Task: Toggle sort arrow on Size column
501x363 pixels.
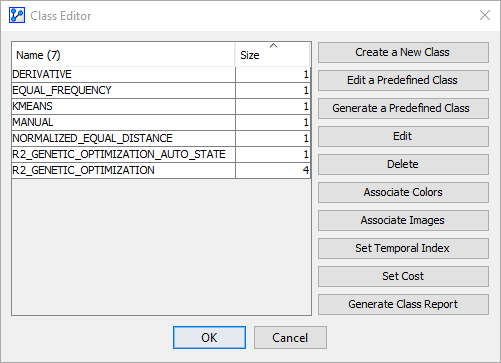Action: (273, 46)
